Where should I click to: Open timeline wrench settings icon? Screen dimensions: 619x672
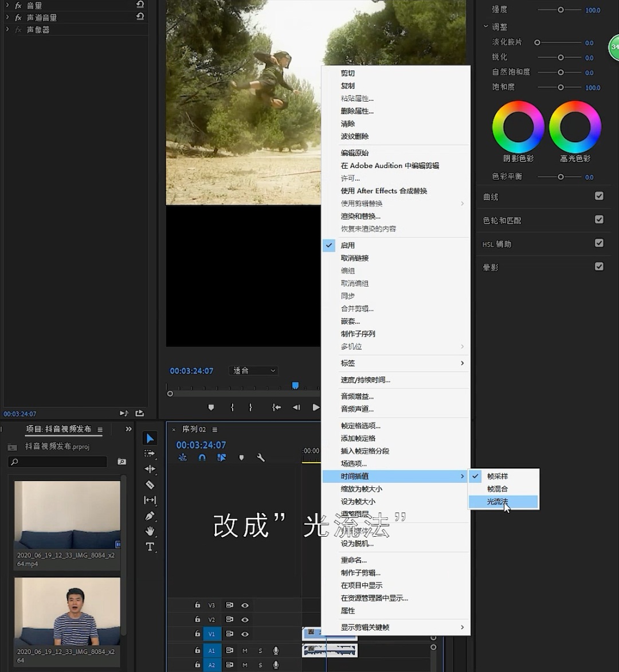pos(261,458)
